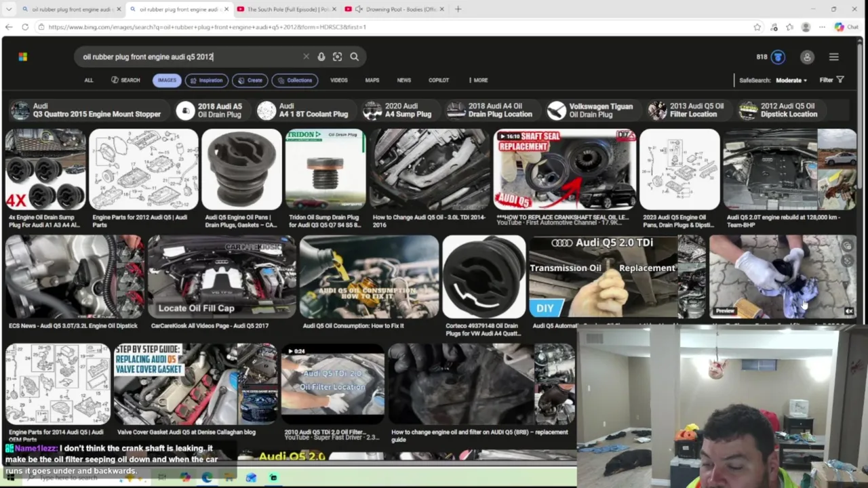Open CarCareKiosk All Videos Page link
Viewport: 868px width, 488px height.
click(x=210, y=326)
